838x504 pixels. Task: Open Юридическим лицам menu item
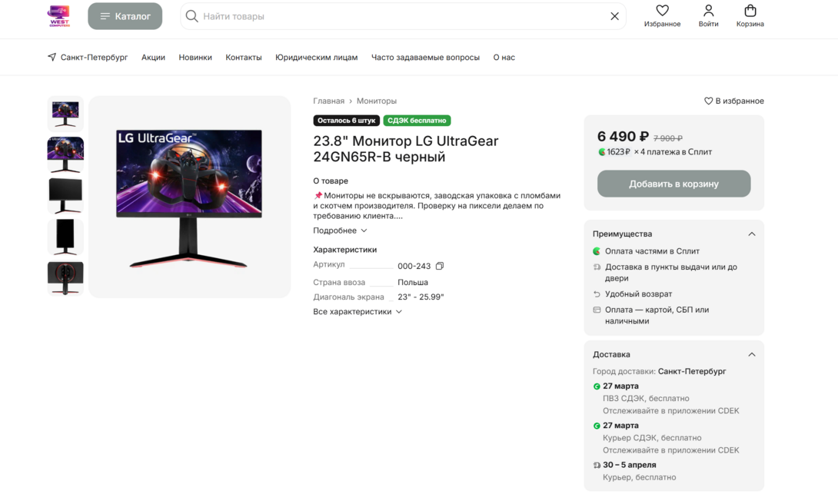point(317,57)
